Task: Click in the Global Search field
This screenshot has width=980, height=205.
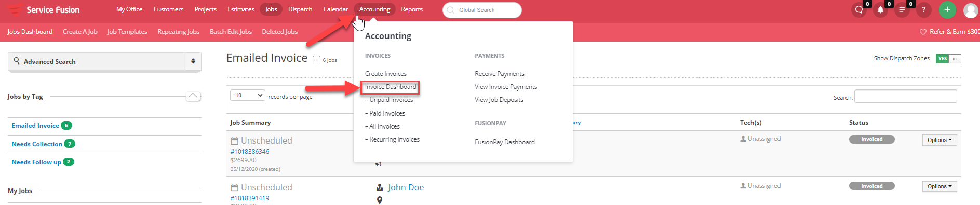Action: pyautogui.click(x=482, y=10)
